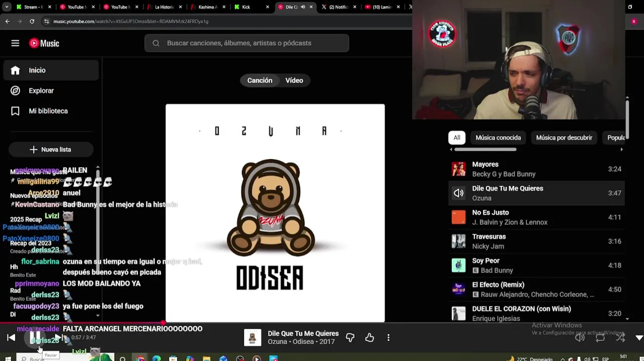
Task: Toggle repeat mode
Action: 600,337
